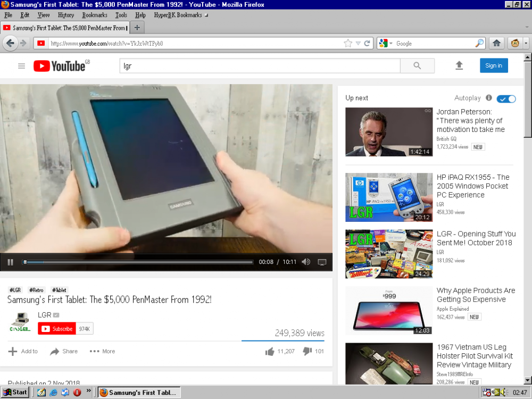The image size is (532, 399).
Task: Dislike the video with thumbs down
Action: 307,351
